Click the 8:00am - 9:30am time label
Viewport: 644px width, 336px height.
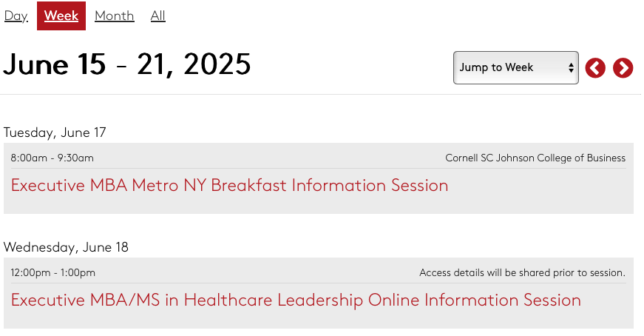52,158
